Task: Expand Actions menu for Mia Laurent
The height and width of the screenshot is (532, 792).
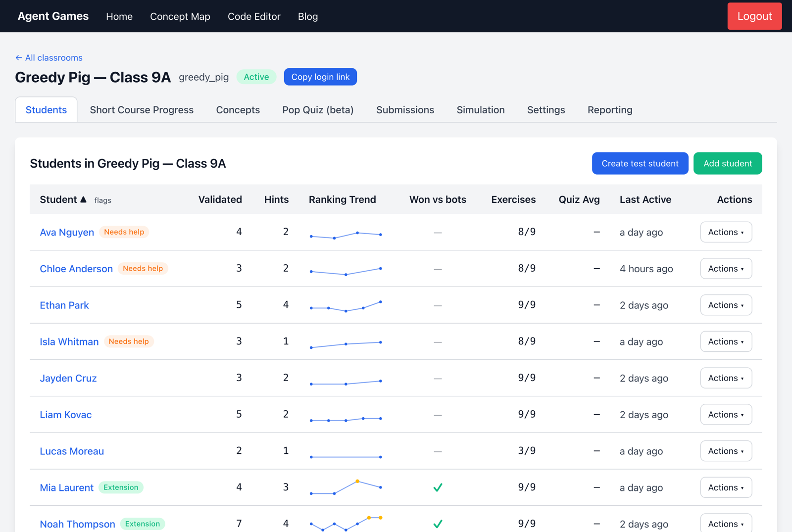Action: click(x=726, y=487)
